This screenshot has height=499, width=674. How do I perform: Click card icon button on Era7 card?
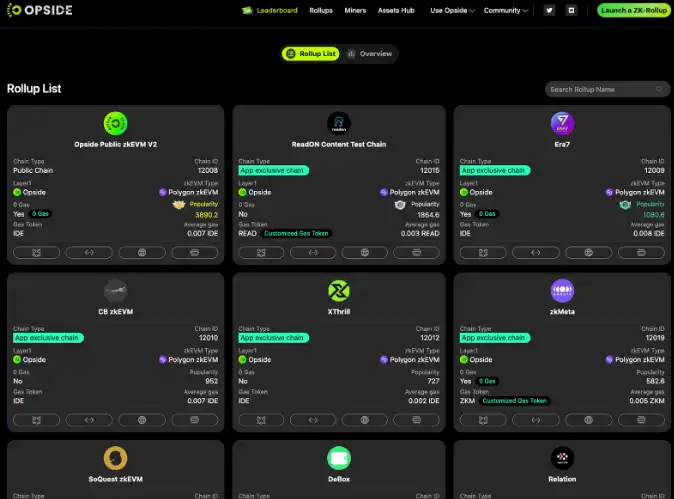coord(641,253)
